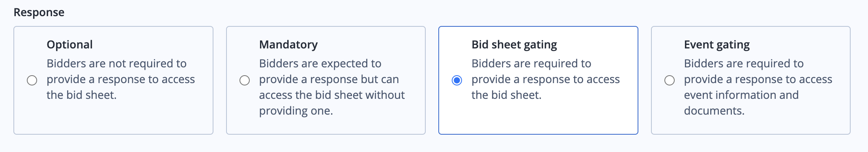Click Event gating description text

pos(758,87)
